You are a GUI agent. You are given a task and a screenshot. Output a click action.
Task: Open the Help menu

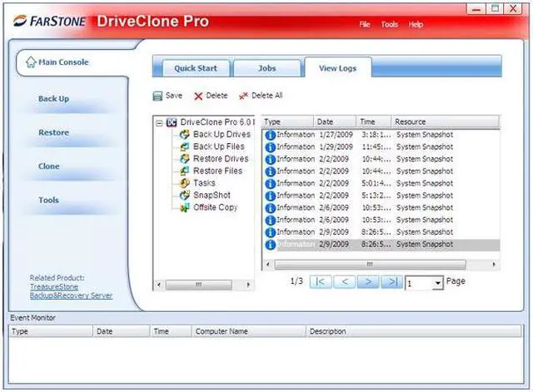(416, 24)
